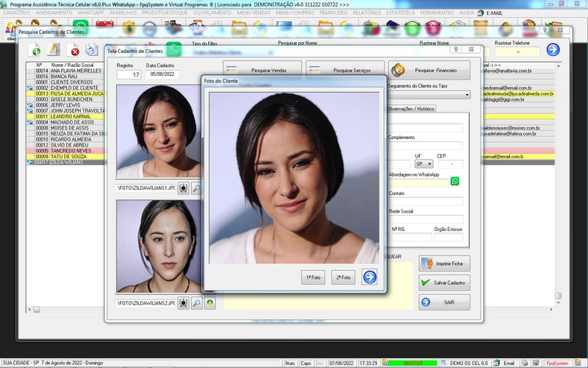
Task: Click the blue arrow in Foto do Cliente window
Action: click(370, 277)
